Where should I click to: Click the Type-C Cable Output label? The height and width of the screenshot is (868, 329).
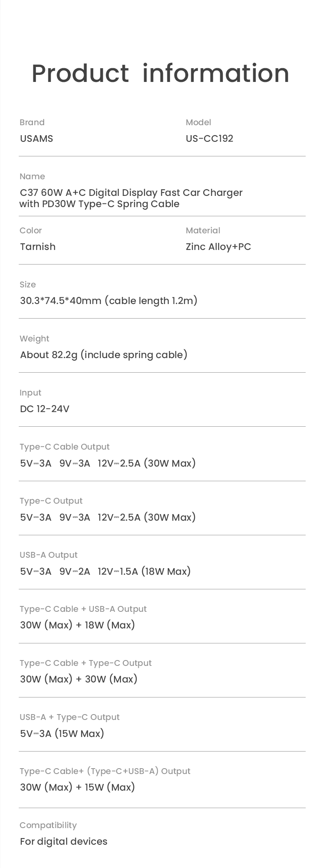point(65,447)
